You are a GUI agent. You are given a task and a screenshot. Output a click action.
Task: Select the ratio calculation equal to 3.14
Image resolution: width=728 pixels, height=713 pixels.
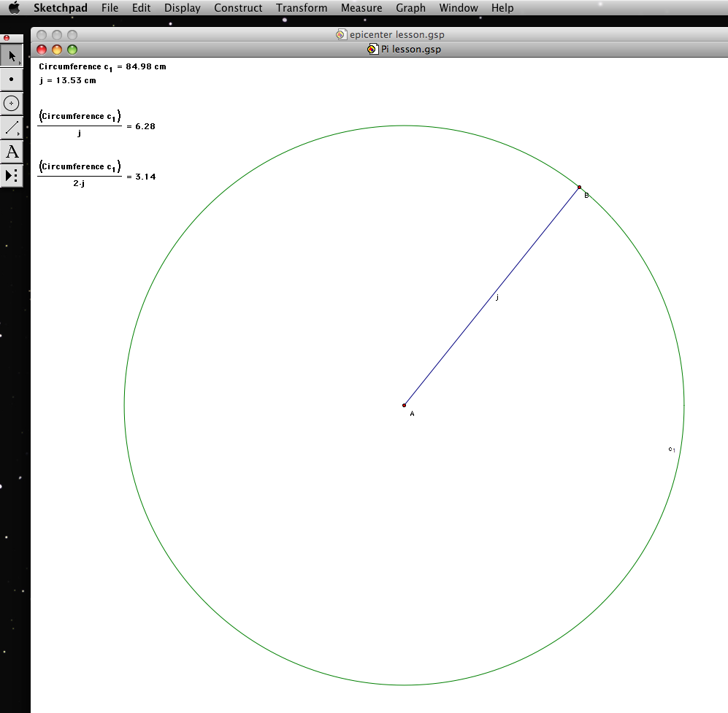coord(96,174)
